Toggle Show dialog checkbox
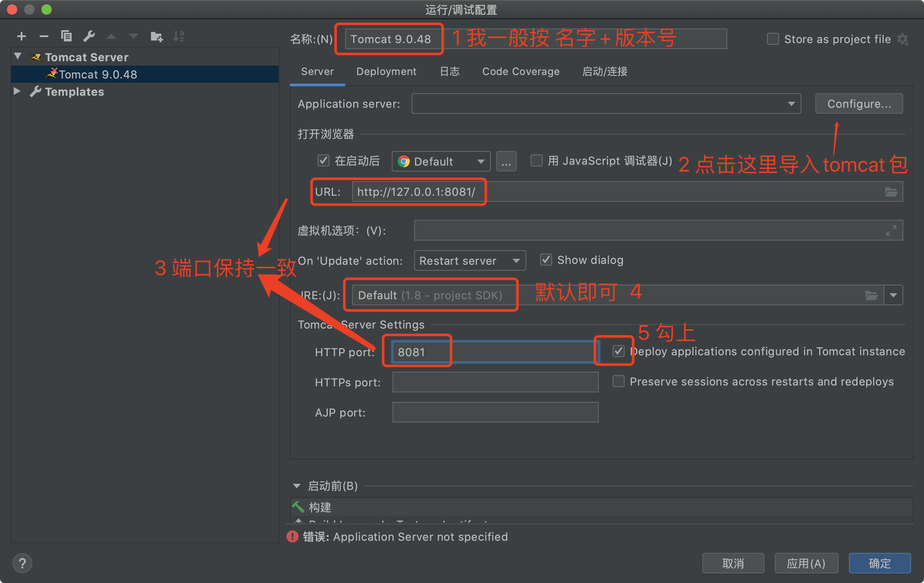 click(546, 260)
